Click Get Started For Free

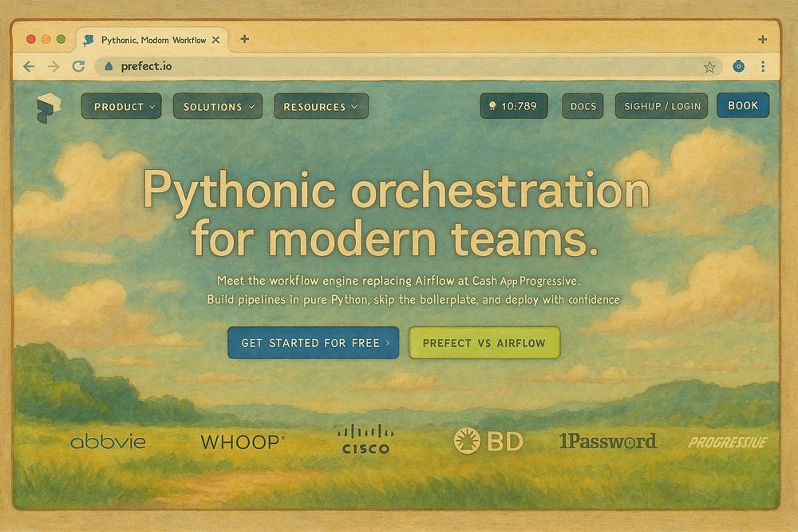click(x=314, y=343)
